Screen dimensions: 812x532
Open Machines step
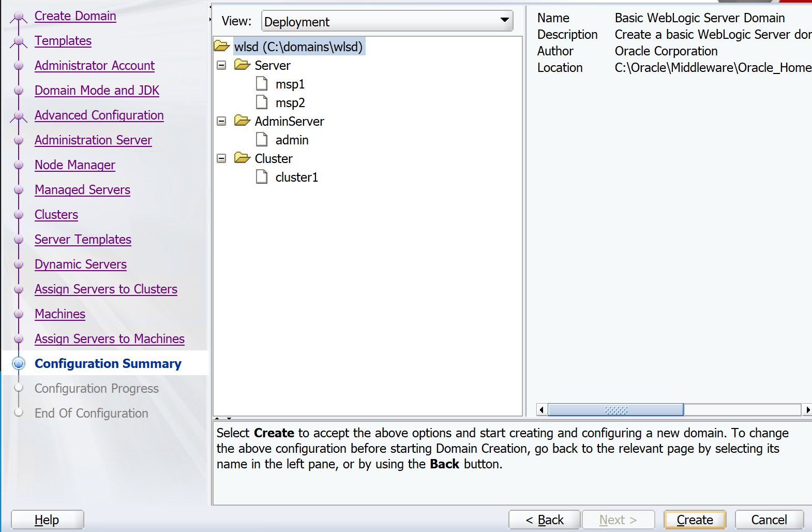tap(60, 314)
